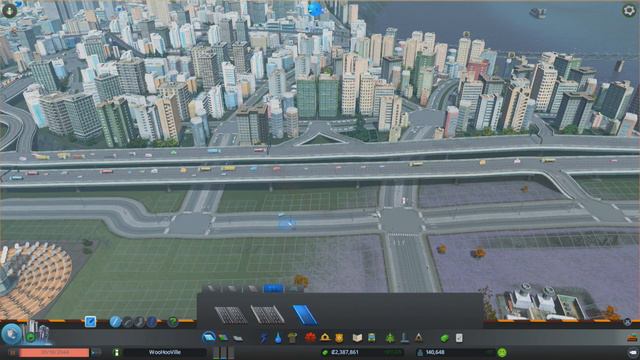Screen dimensions: 640x360
Task: Click the green happiness face icon
Action: pos(502,352)
